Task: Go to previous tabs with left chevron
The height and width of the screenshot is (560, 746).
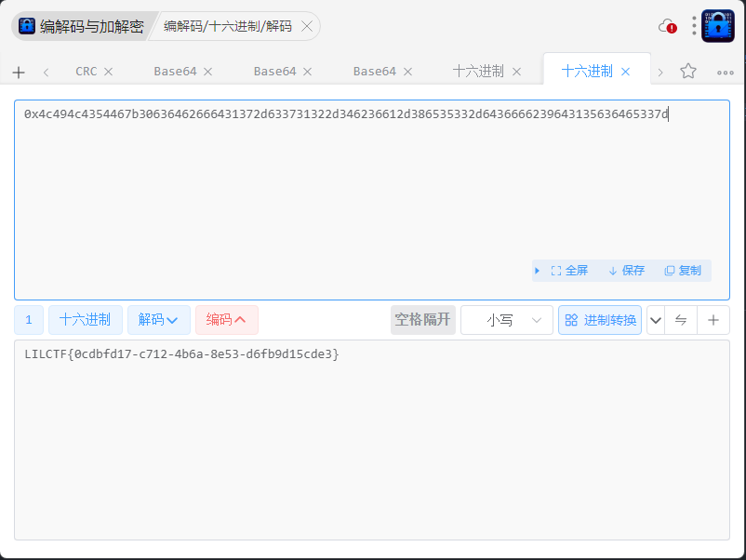Action: [46, 73]
